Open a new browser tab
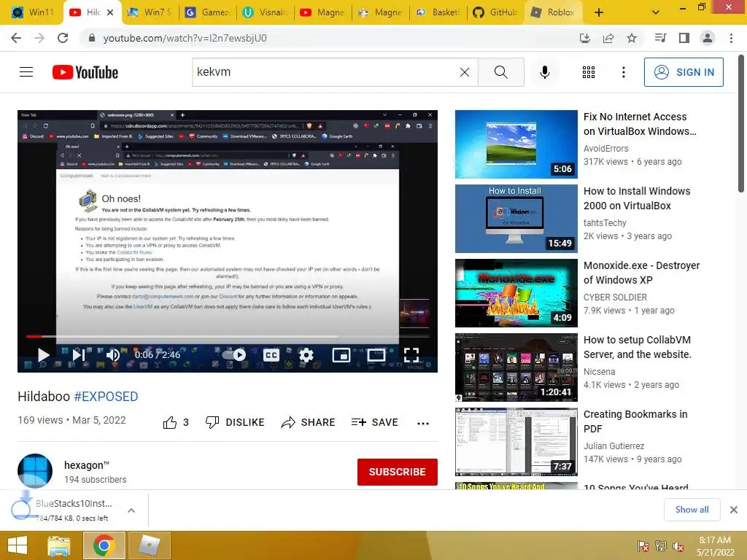Screen dimensions: 747x560 pyautogui.click(x=599, y=12)
